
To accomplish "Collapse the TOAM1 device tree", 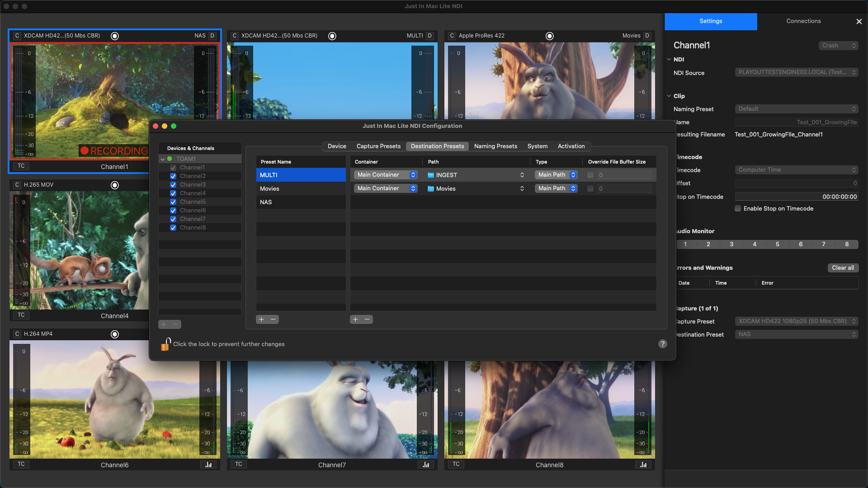I will click(163, 159).
